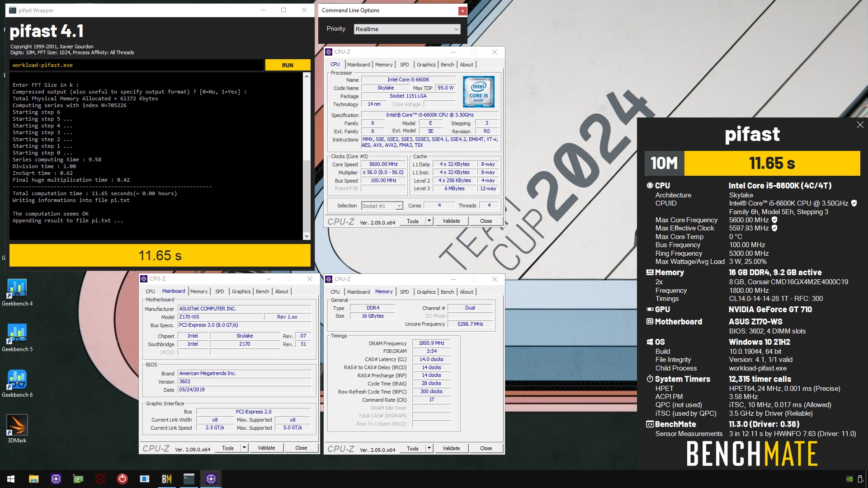Click Close button in CPU-Z CPU window
Screen dimensions: 868x488
coord(486,221)
